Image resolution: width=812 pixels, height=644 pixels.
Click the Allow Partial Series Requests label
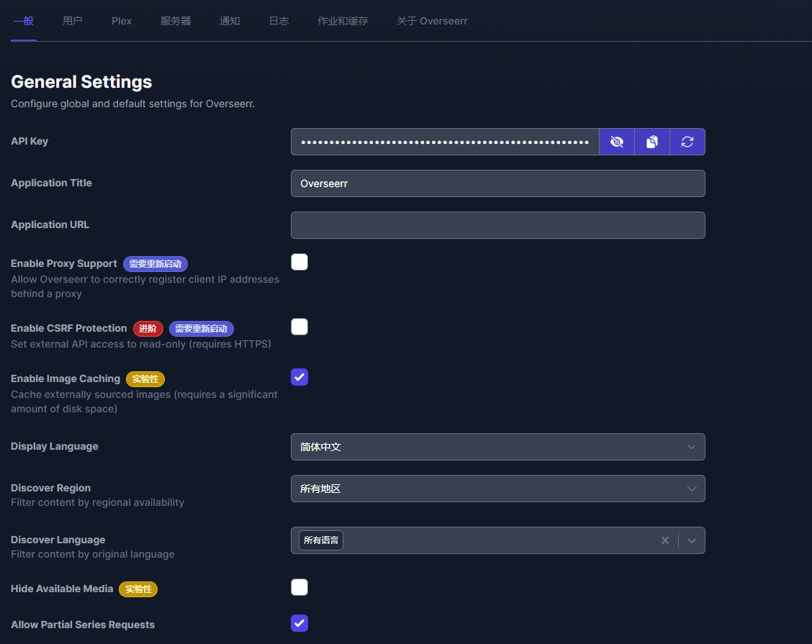click(x=83, y=625)
